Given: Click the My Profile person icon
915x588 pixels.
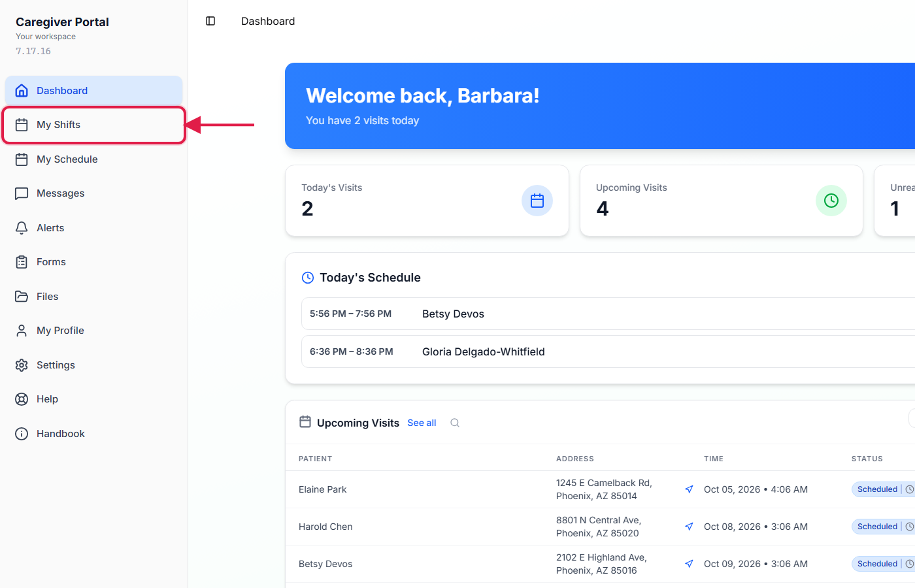Looking at the screenshot, I should click(x=22, y=331).
